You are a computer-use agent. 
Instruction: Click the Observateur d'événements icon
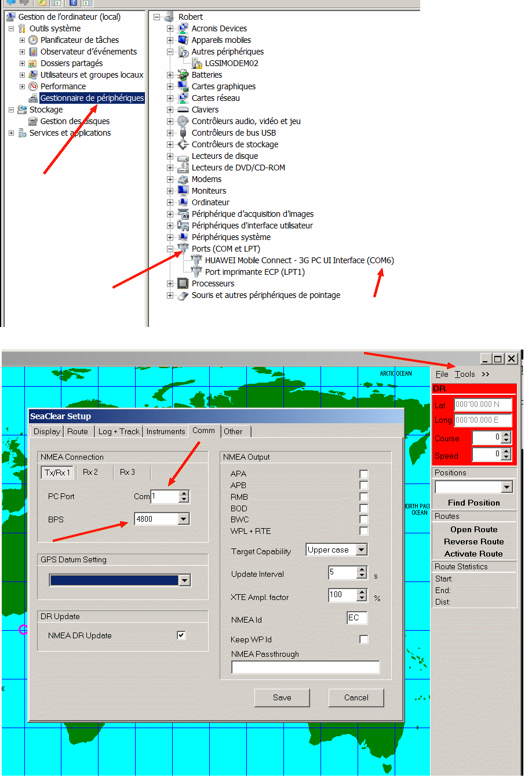33,52
